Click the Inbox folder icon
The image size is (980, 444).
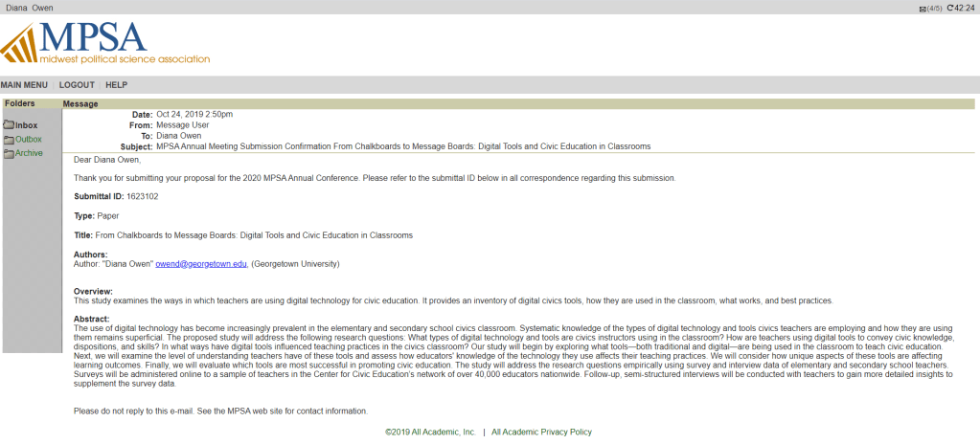coord(9,125)
